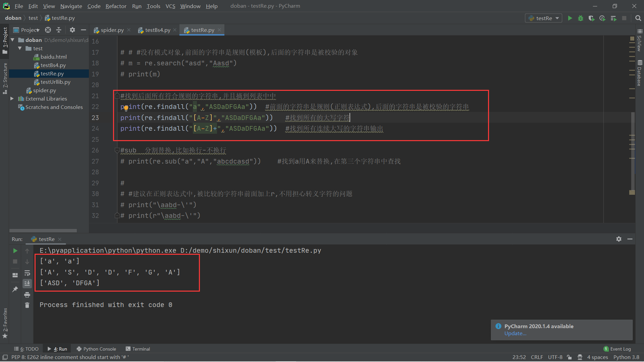The height and width of the screenshot is (362, 644).
Task: Switch to the spider.py editor tab
Action: (112, 30)
